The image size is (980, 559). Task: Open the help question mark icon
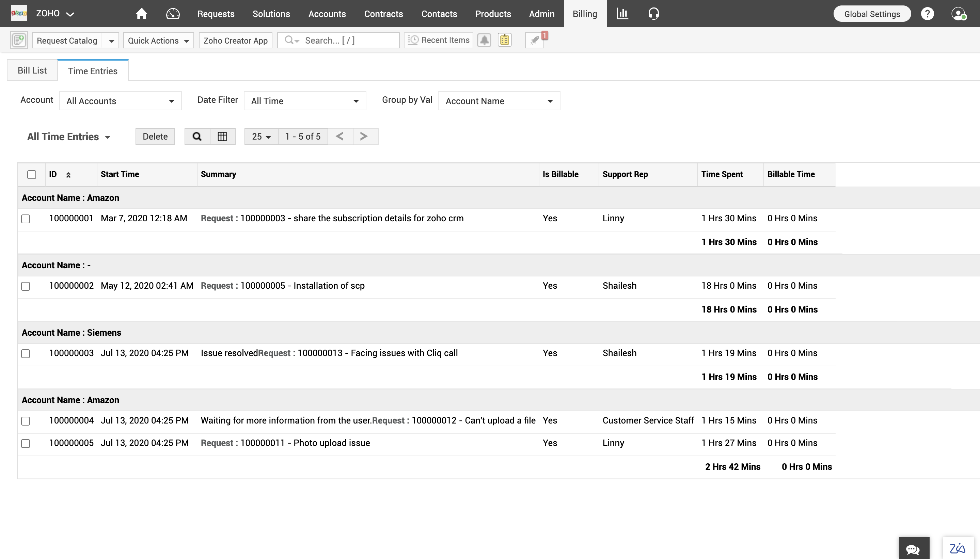pos(927,14)
